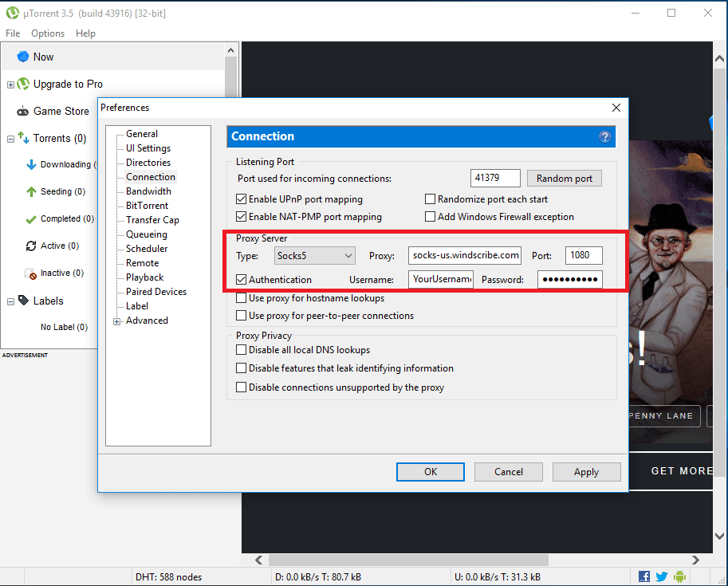This screenshot has width=728, height=586.
Task: Select the Downloading blue arrow icon
Action: pos(31,165)
